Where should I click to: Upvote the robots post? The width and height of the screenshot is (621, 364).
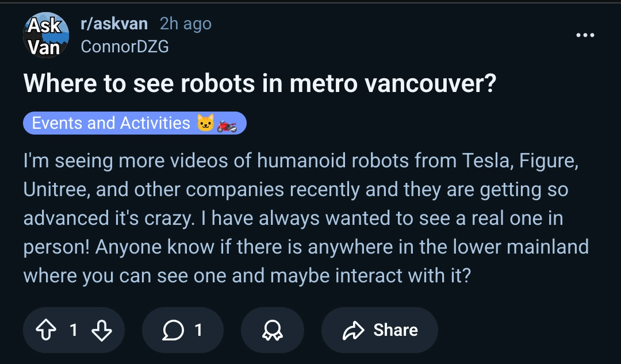coord(45,330)
